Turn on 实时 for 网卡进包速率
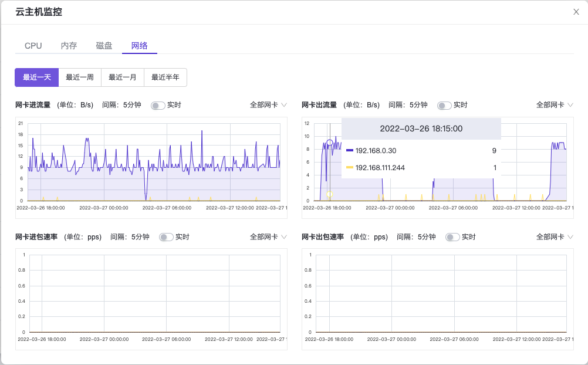The width and height of the screenshot is (588, 365). (x=166, y=237)
